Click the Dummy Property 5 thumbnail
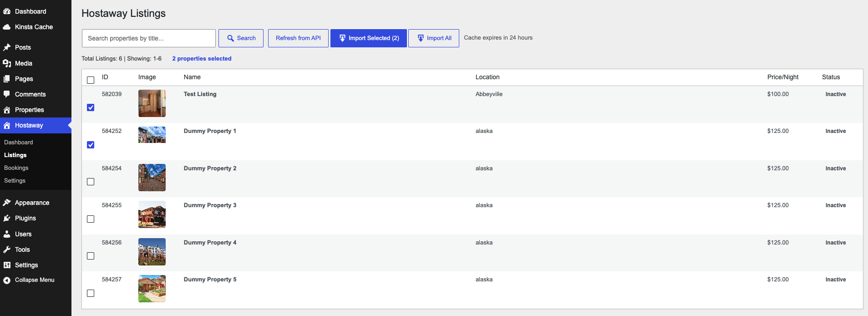 [152, 289]
